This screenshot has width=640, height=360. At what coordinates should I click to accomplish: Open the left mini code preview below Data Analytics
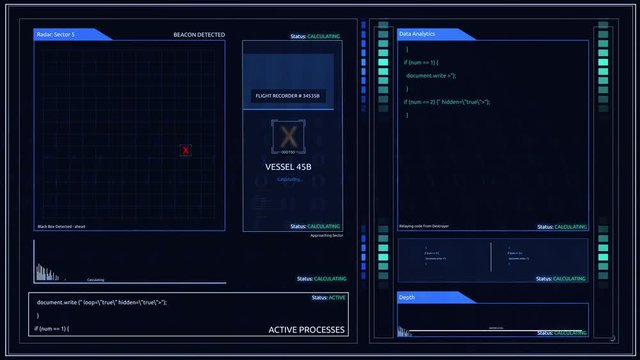pos(435,256)
